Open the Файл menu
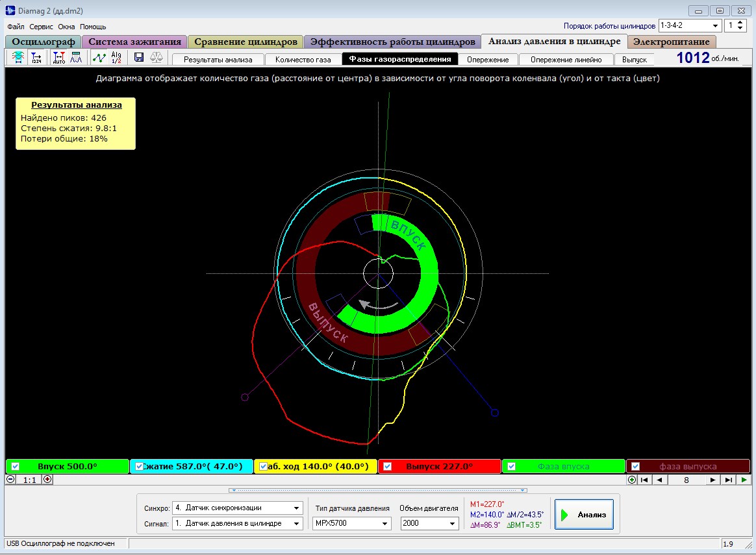Image resolution: width=756 pixels, height=555 pixels. point(16,27)
